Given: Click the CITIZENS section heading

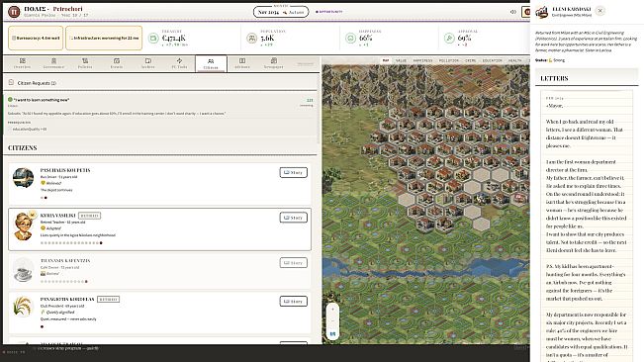Looking at the screenshot, I should [x=23, y=147].
